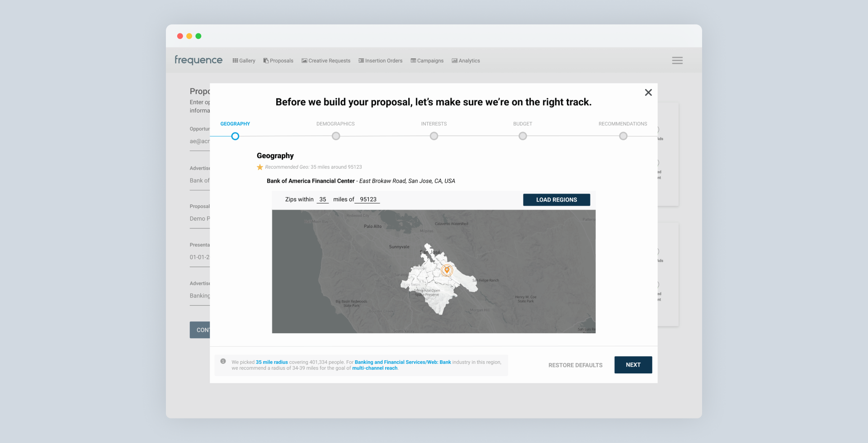Click the recommended geo star icon
The image size is (868, 443).
260,167
